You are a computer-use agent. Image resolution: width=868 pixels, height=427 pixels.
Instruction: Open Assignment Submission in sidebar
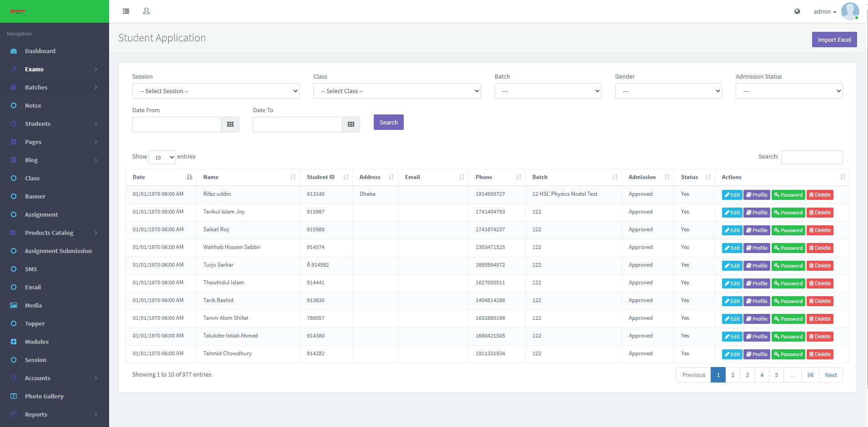click(58, 251)
